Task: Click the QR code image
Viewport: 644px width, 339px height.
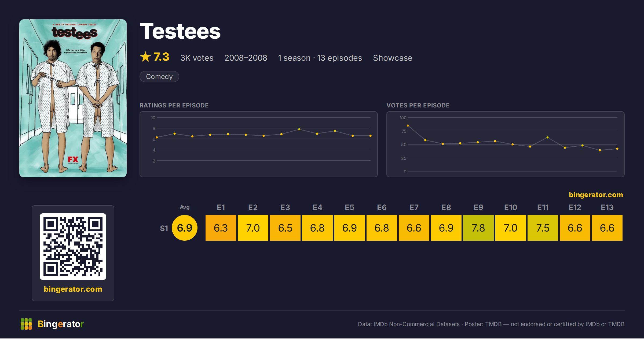Action: click(73, 247)
